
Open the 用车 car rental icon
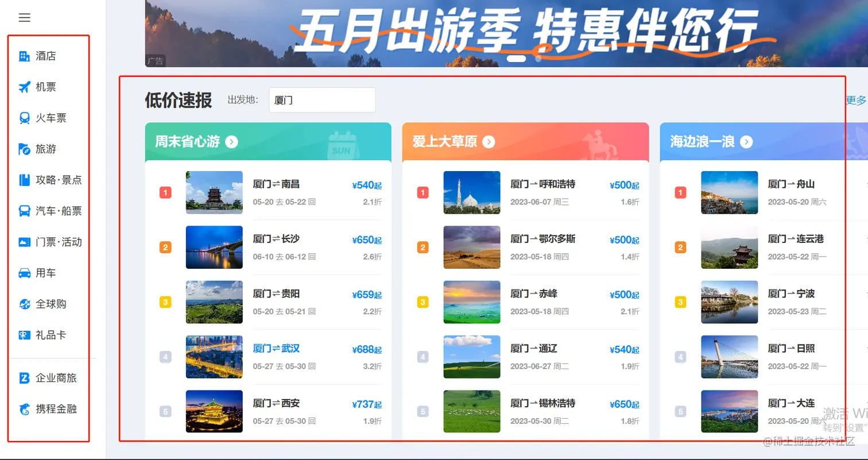click(23, 273)
